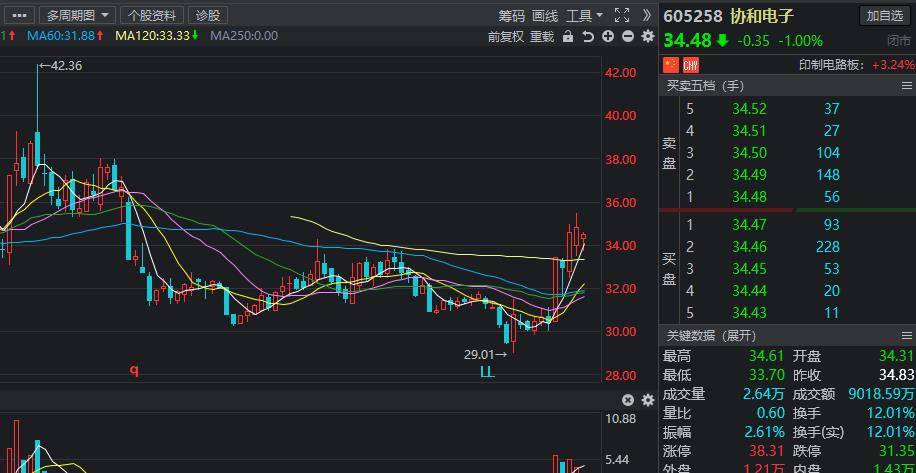916x473 pixels.
Task: Open main chart settings gear
Action: tap(647, 37)
